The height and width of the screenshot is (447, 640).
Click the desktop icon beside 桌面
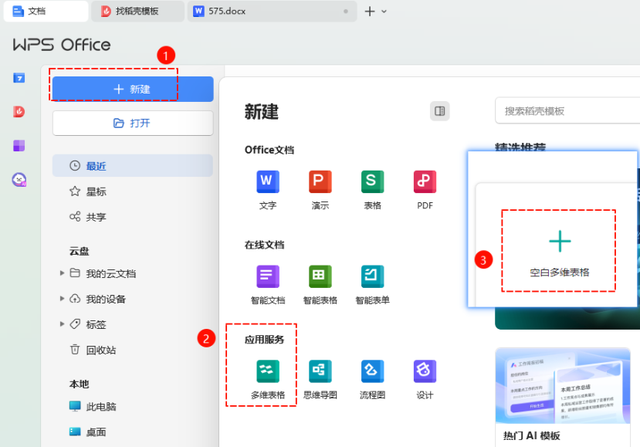(75, 431)
